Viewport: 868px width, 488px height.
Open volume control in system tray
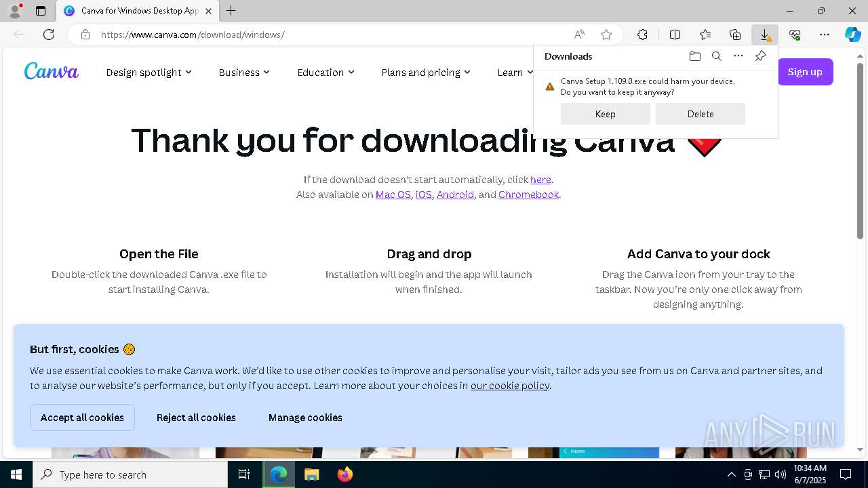tap(780, 474)
